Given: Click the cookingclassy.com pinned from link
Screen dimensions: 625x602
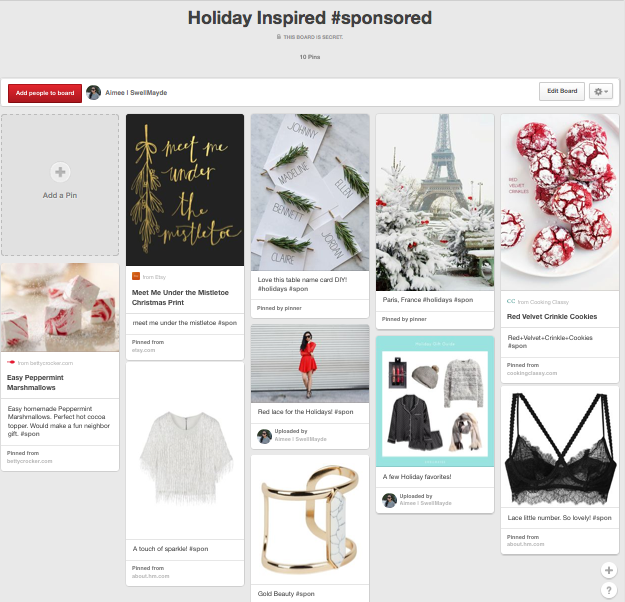Looking at the screenshot, I should (x=532, y=374).
